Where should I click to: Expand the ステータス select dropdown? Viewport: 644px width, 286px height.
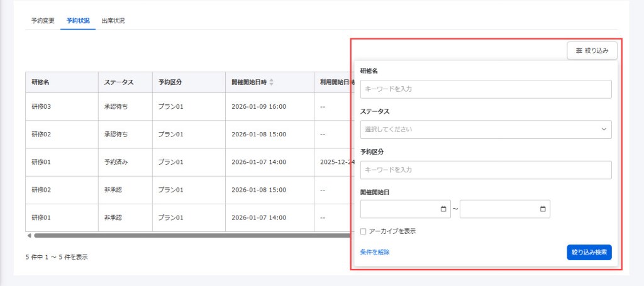[x=486, y=129]
